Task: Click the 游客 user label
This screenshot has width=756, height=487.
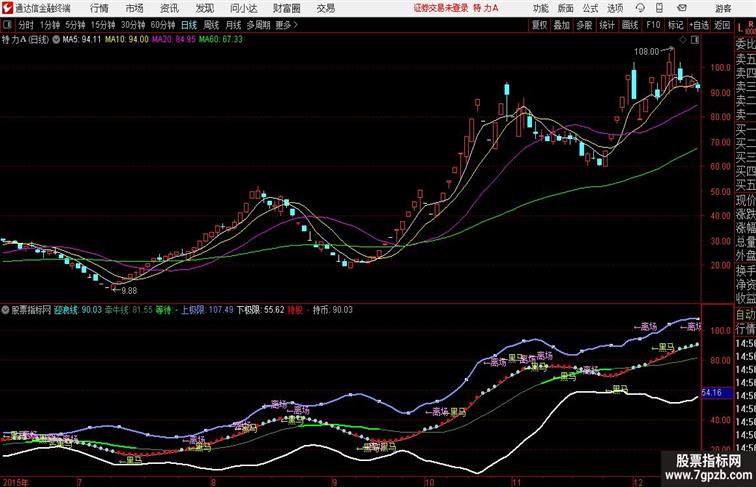Action: (x=723, y=8)
